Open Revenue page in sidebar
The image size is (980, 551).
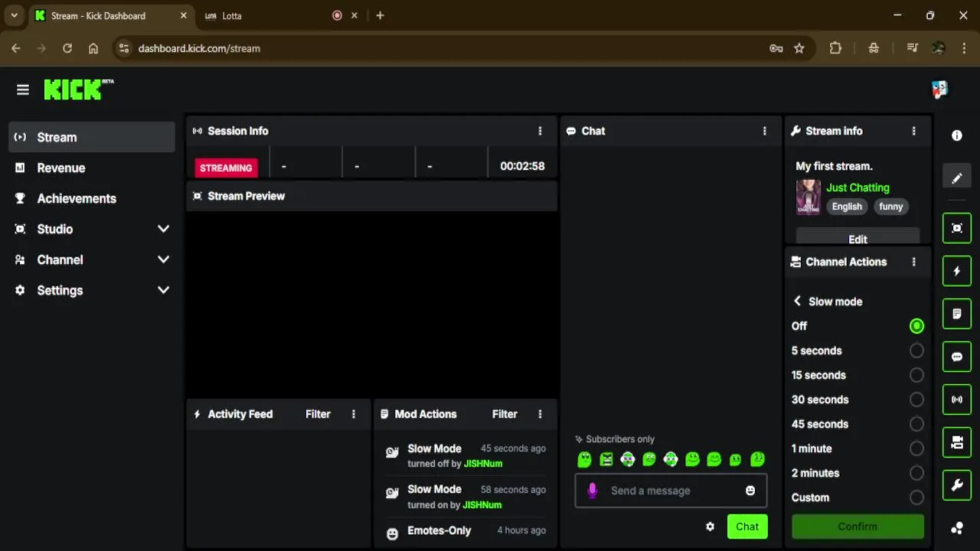(x=92, y=168)
